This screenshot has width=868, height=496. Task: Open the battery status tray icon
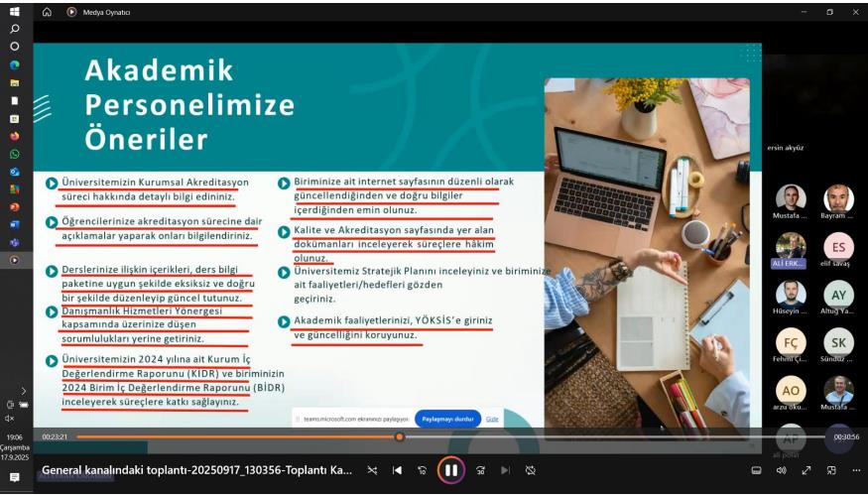click(x=23, y=405)
